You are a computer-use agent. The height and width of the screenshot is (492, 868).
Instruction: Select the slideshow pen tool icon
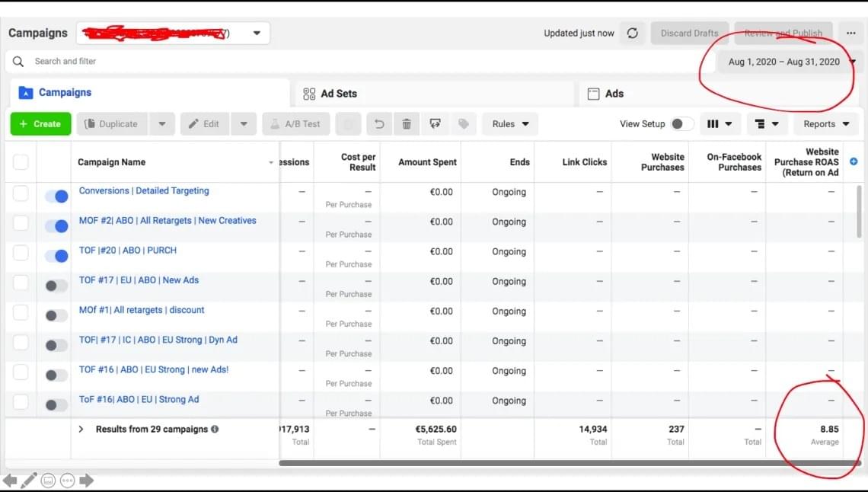click(29, 481)
